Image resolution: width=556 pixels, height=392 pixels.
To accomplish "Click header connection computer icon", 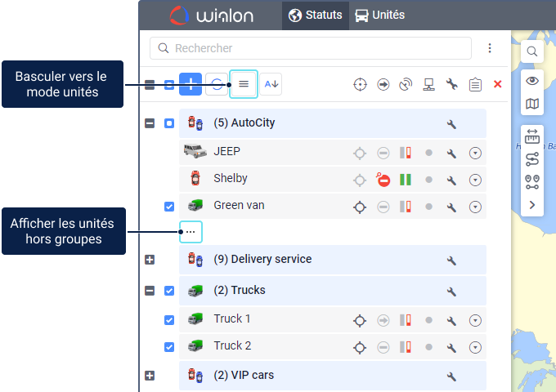I will 428,85.
